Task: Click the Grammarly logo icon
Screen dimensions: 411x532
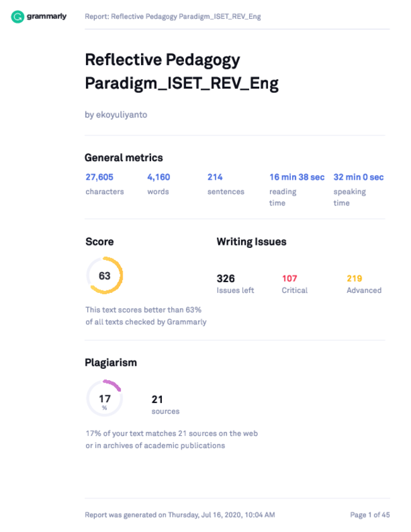Action: tap(17, 16)
